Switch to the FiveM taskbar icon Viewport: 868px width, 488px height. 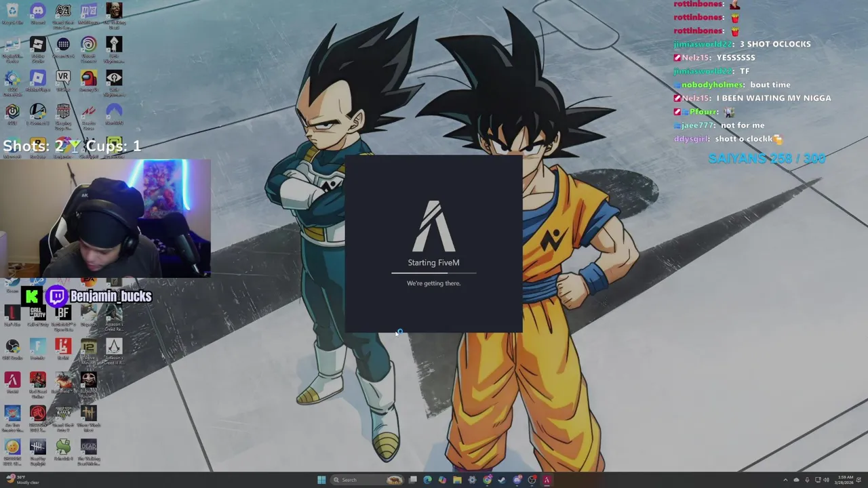(x=547, y=480)
